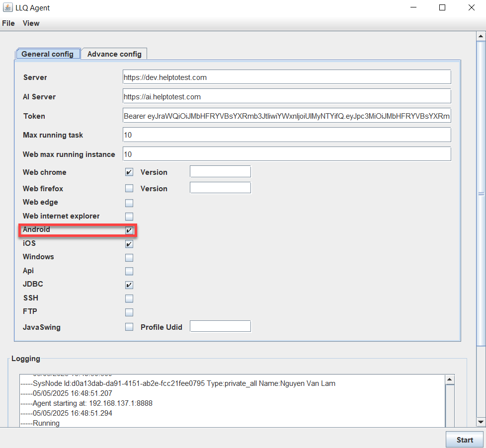
Task: Enable the SSH checkbox
Action: pos(129,299)
